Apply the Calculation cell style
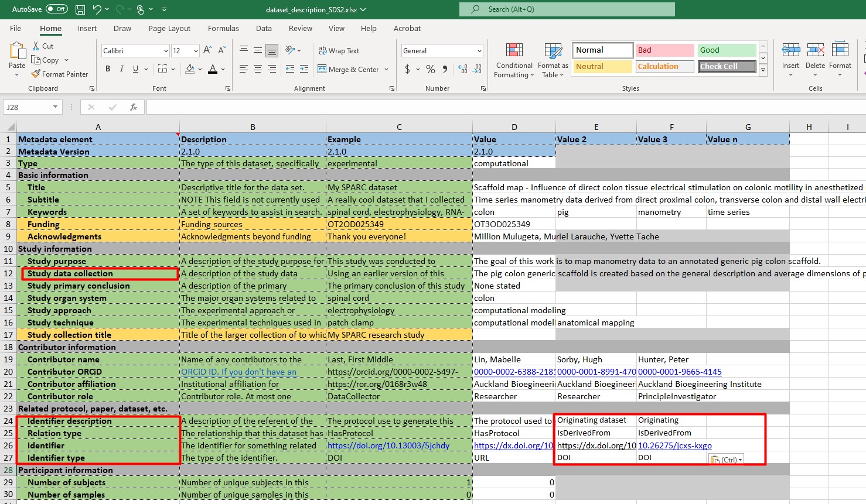Viewport: 866px width, 504px height. 664,67
